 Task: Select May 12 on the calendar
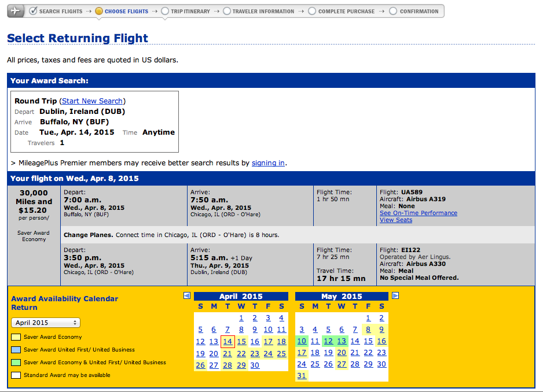click(328, 341)
